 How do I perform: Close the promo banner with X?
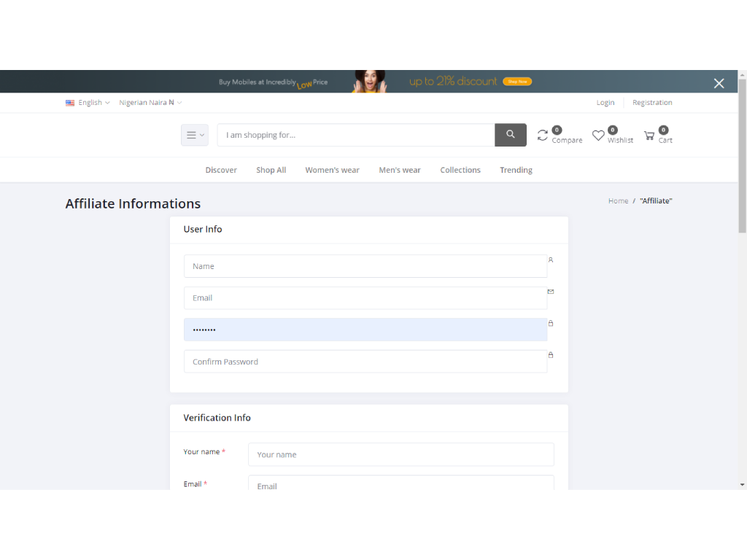tap(719, 83)
